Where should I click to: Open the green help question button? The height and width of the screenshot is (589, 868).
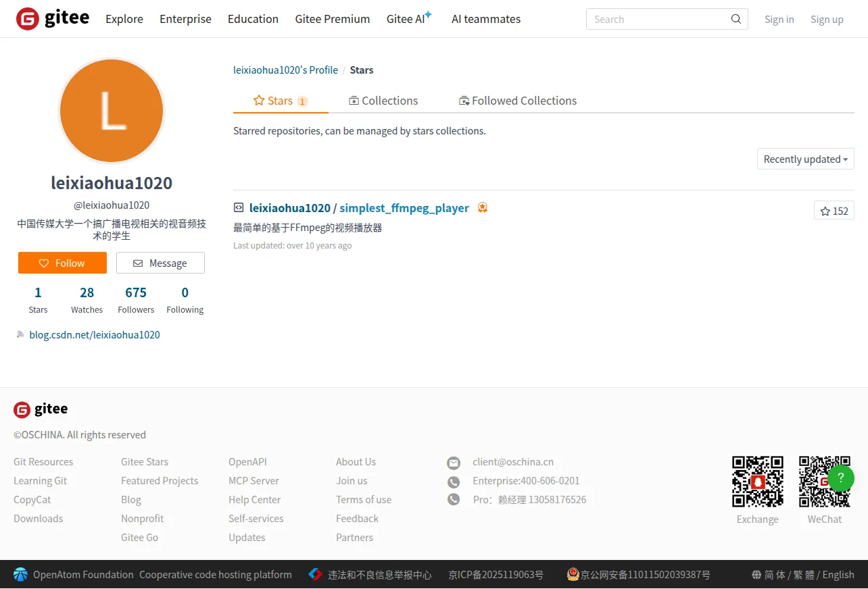click(x=841, y=478)
